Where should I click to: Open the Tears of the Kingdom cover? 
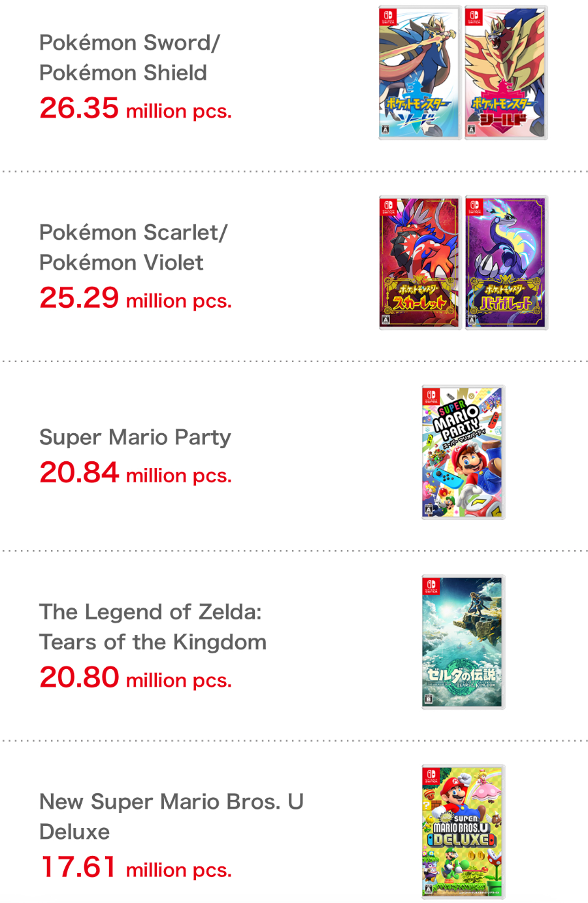463,642
